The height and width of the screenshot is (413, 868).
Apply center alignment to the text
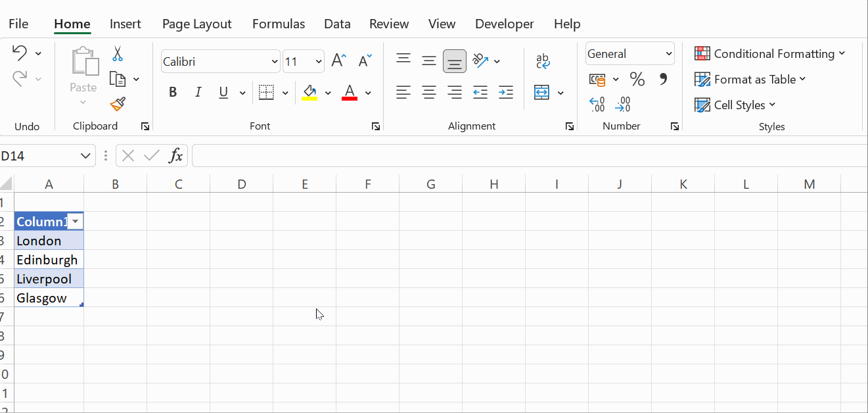coord(429,92)
